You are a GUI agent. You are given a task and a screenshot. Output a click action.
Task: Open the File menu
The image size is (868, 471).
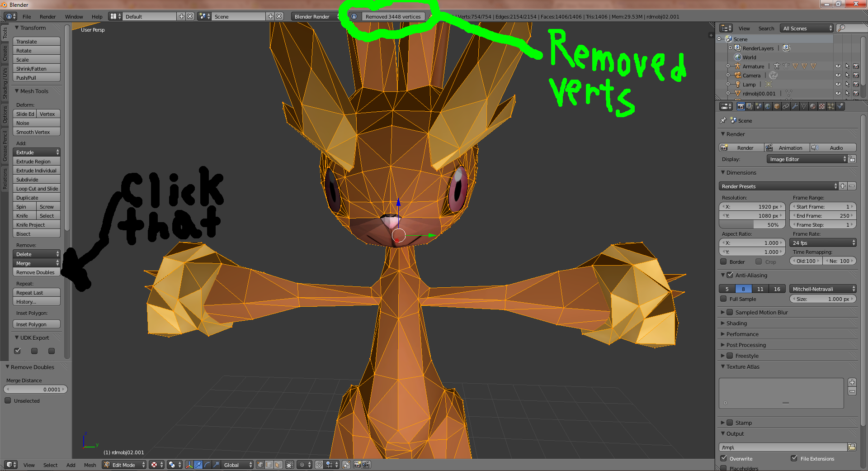(27, 17)
